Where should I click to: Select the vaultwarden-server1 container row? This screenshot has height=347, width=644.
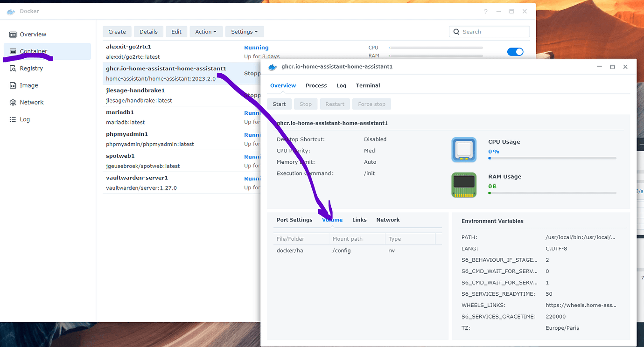click(181, 183)
